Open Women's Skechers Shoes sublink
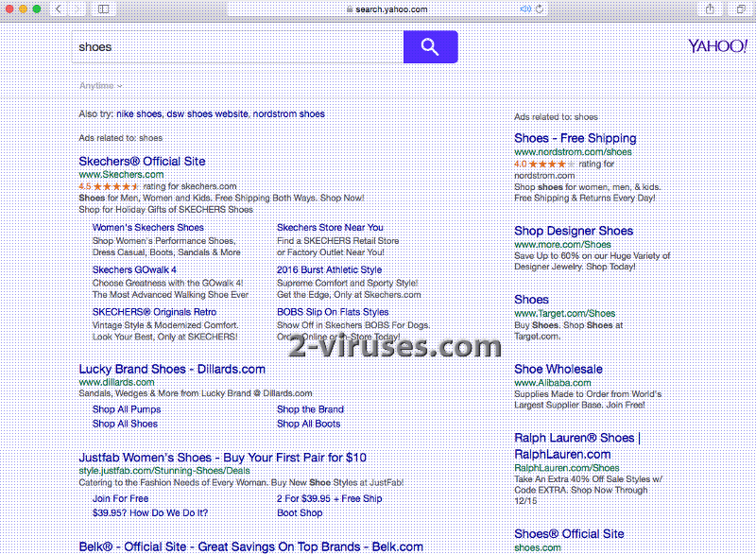 tap(148, 227)
